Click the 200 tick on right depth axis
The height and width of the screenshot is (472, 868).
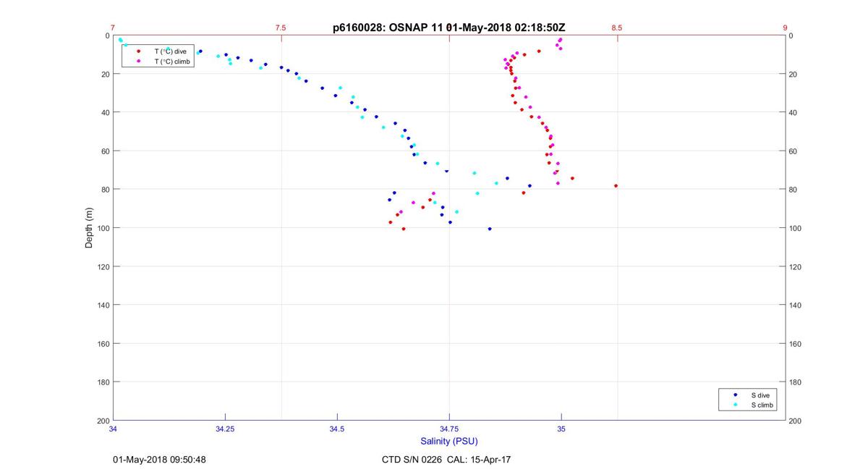[x=795, y=421]
